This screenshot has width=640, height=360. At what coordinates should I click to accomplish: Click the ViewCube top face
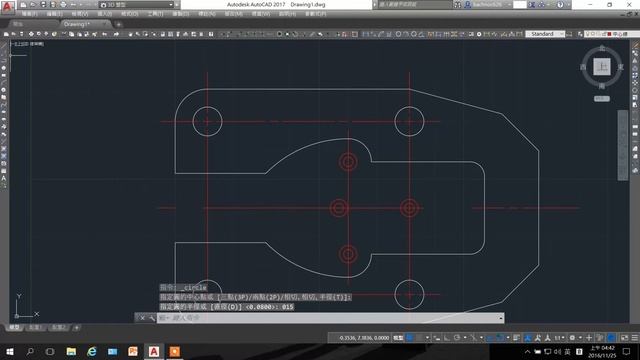(x=602, y=67)
